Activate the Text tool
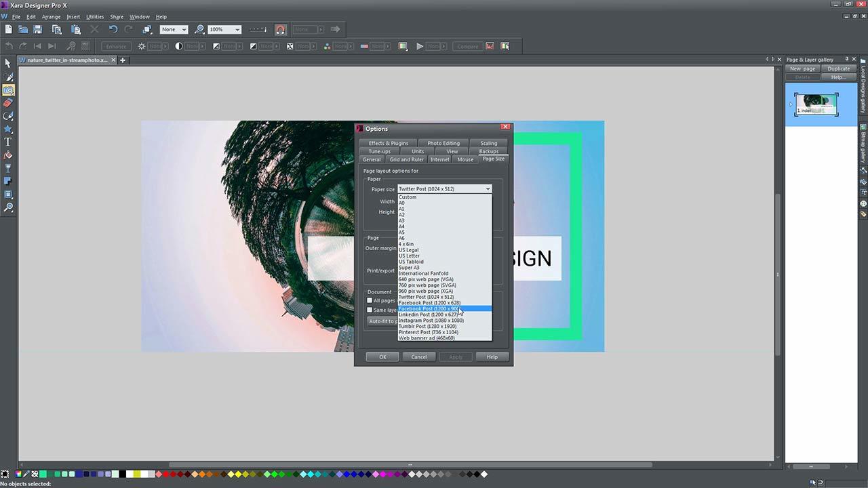This screenshot has width=868, height=488. (8, 142)
